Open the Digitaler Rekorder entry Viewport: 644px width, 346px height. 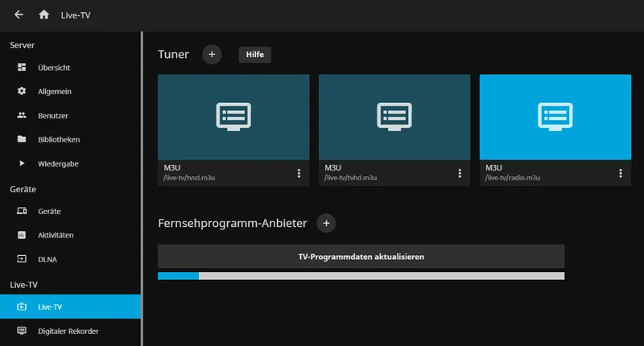pos(70,331)
